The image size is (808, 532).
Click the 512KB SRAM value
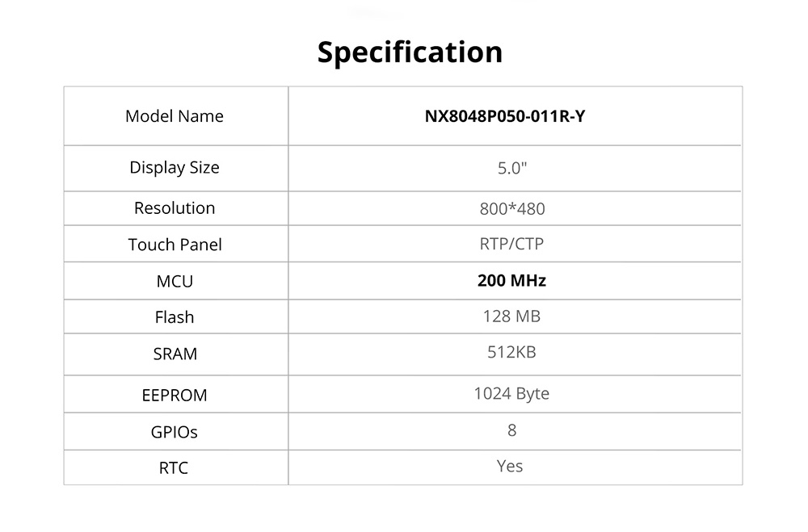[x=512, y=352]
